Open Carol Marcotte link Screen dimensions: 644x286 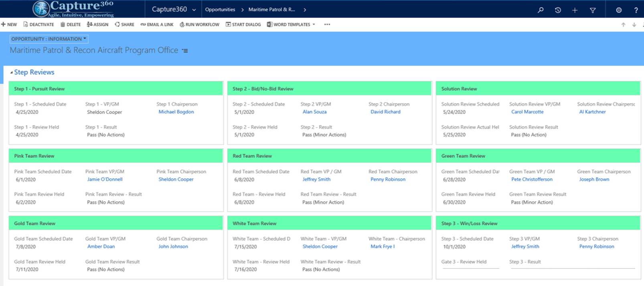(x=527, y=112)
